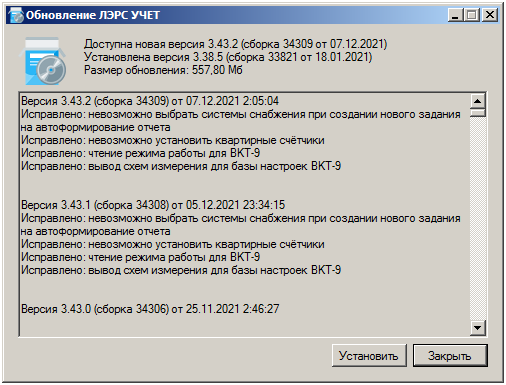Close the dialog with the Закрыть button
The width and height of the screenshot is (506, 385).
pyautogui.click(x=450, y=356)
